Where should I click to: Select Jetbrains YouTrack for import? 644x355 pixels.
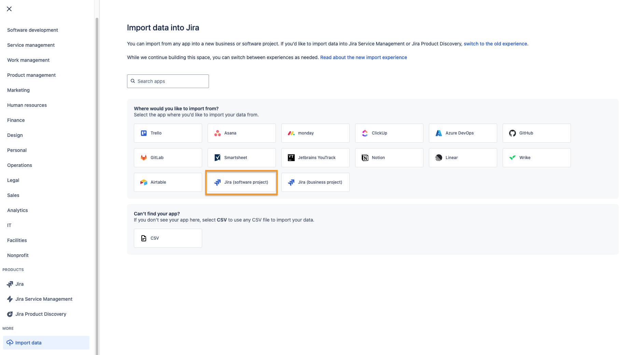[315, 157]
